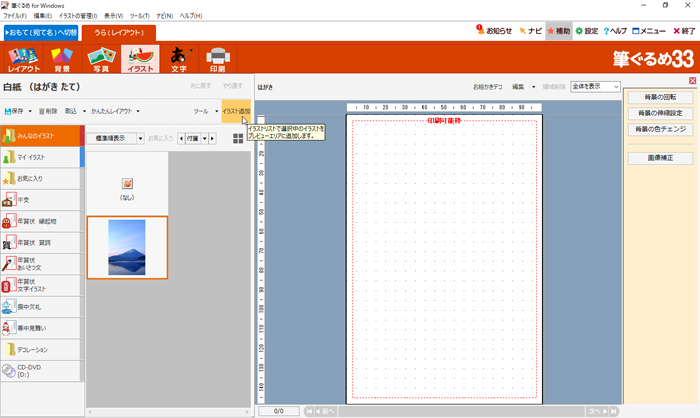
Task: Close the assist panel with red X
Action: (692, 81)
